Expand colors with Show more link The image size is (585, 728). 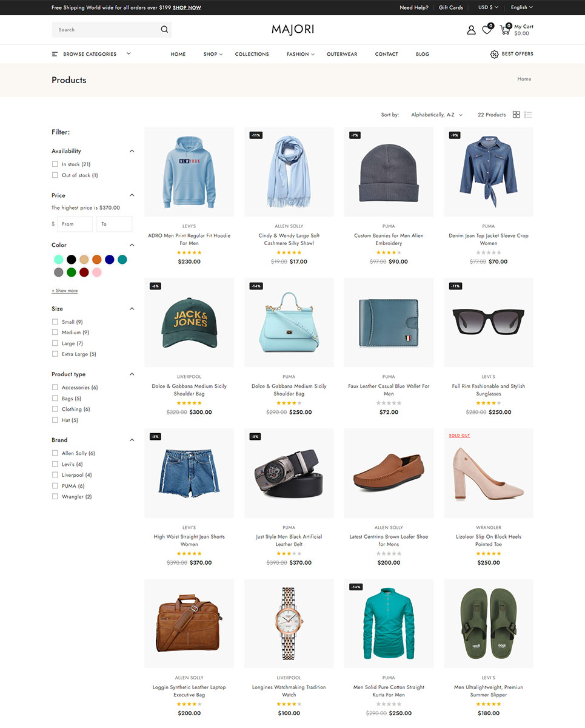point(65,291)
